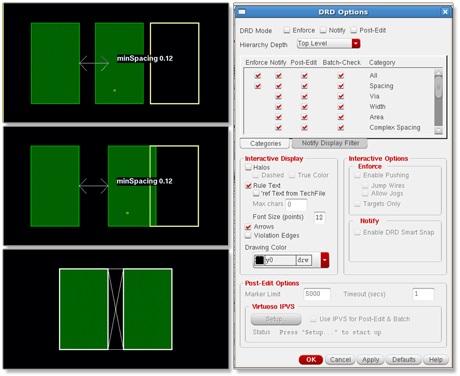This screenshot has height=376, width=460.
Task: Disable the Arrows checkbox
Action: (x=248, y=227)
